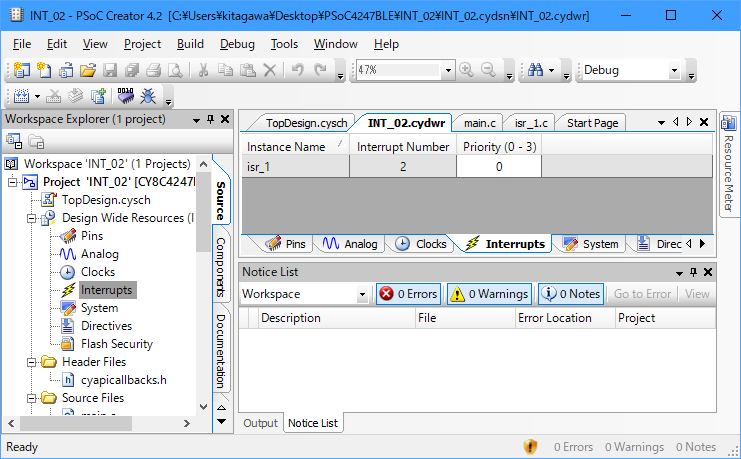The image size is (741, 459).
Task: Collapse the Design Wide Resources node
Action: pos(32,218)
